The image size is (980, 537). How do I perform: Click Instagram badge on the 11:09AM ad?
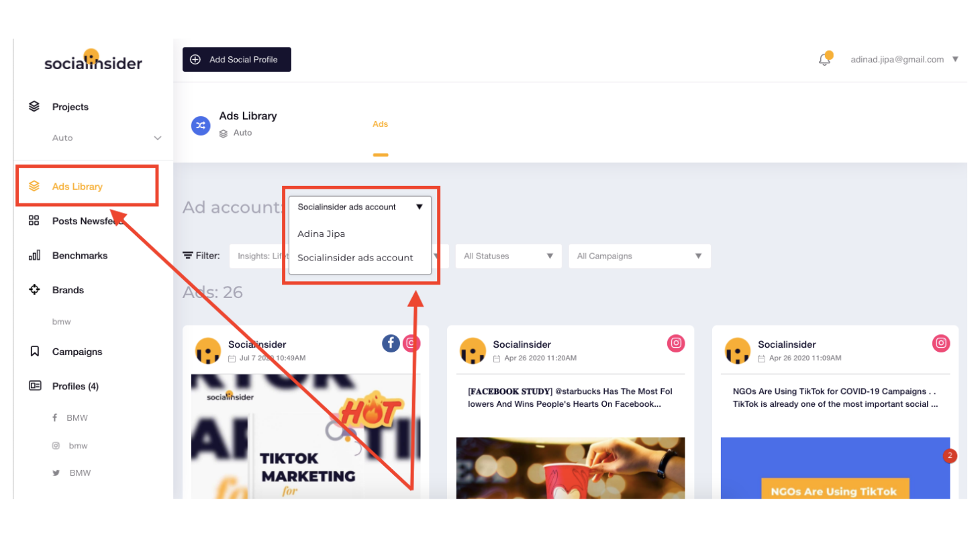[942, 343]
